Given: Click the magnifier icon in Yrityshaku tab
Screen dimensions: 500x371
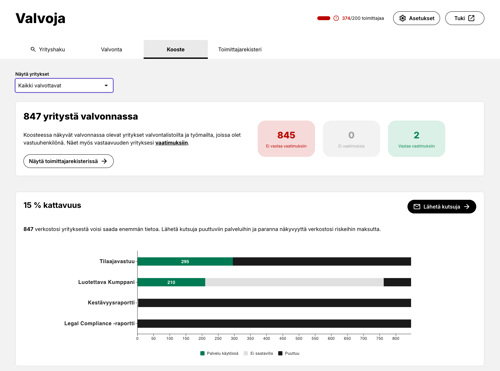Looking at the screenshot, I should [x=33, y=49].
